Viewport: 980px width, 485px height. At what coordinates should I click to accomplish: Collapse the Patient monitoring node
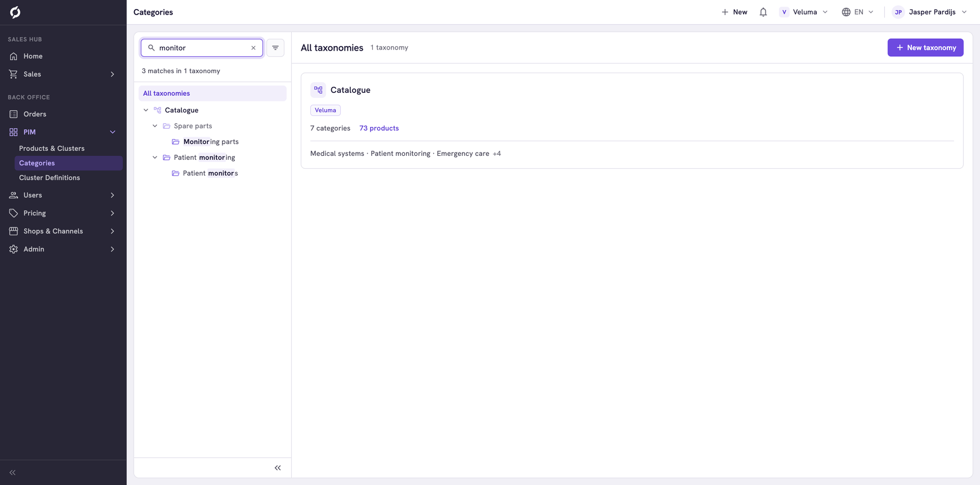[155, 158]
